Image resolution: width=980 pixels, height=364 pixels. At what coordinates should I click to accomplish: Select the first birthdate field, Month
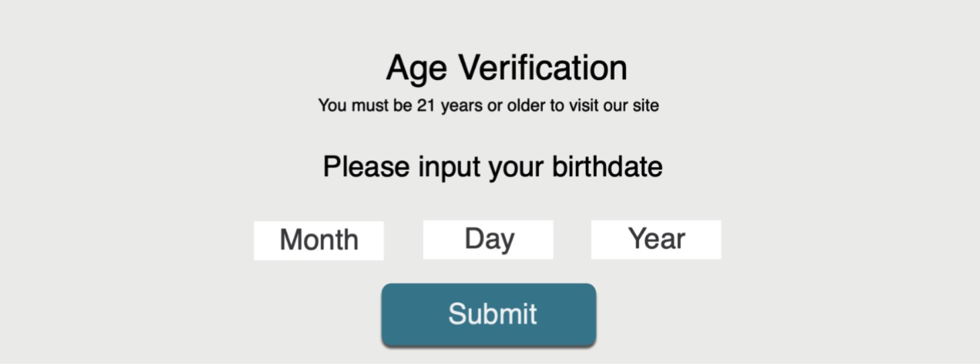point(319,240)
